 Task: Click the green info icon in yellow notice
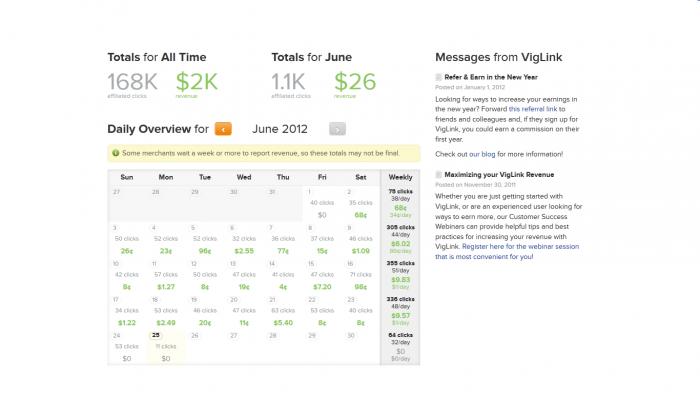point(116,153)
